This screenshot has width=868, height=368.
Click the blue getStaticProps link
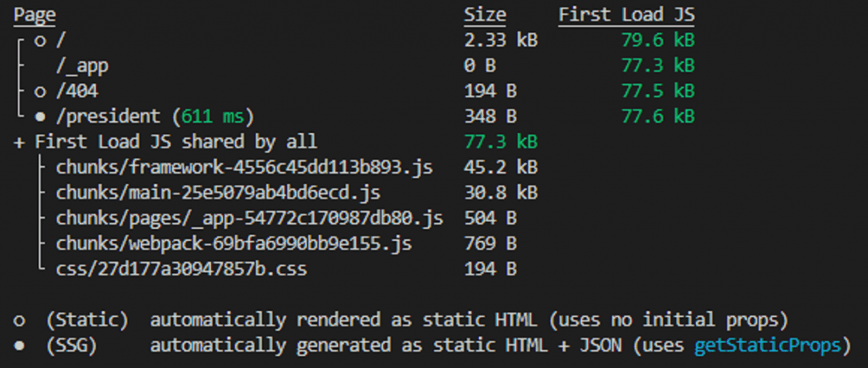tap(768, 346)
